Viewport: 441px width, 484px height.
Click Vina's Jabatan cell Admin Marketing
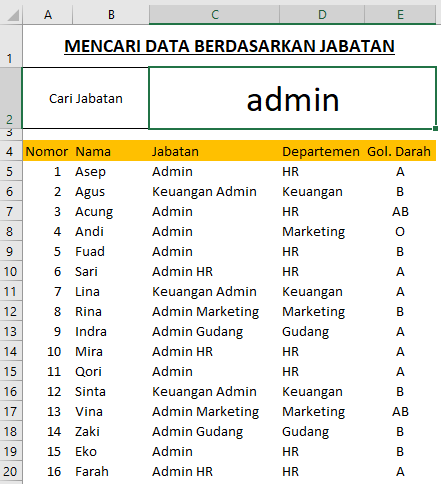214,411
